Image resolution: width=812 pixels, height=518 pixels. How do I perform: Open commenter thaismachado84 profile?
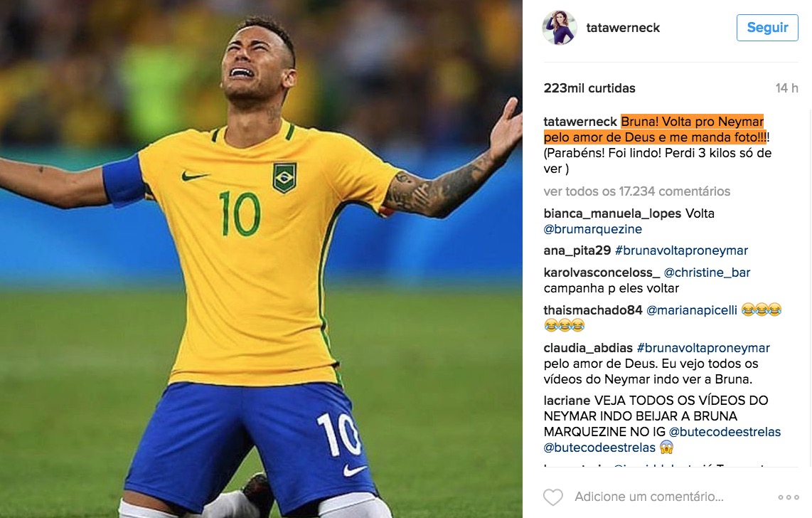tap(593, 310)
